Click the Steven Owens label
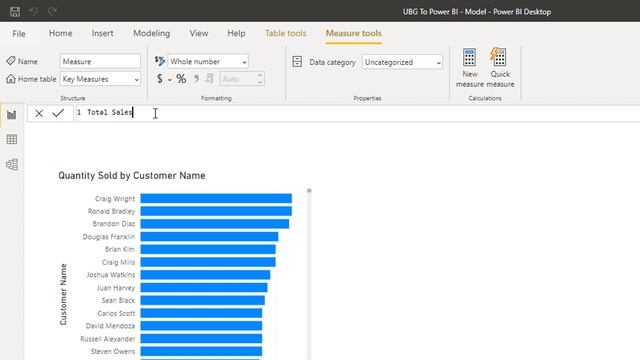640x360 pixels. tap(113, 351)
